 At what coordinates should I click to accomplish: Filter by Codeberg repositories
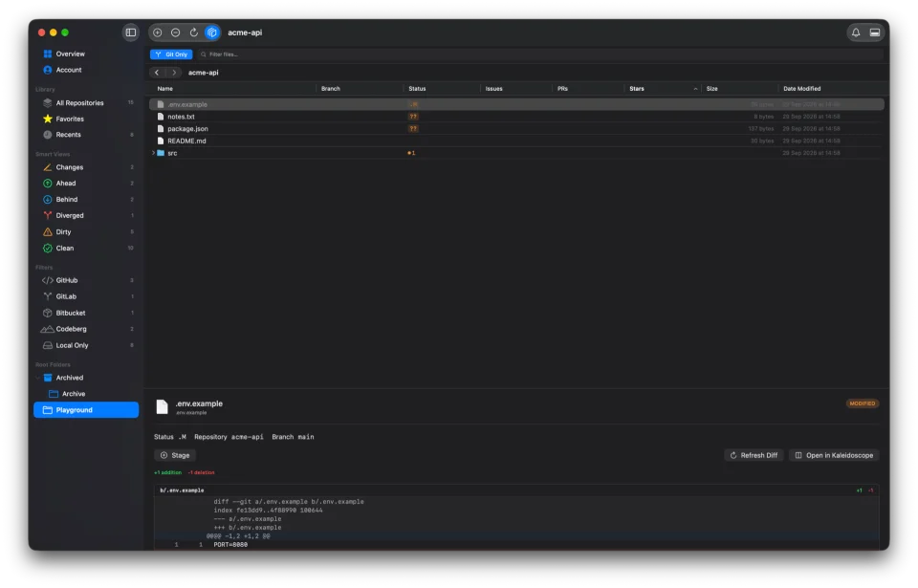[85, 329]
